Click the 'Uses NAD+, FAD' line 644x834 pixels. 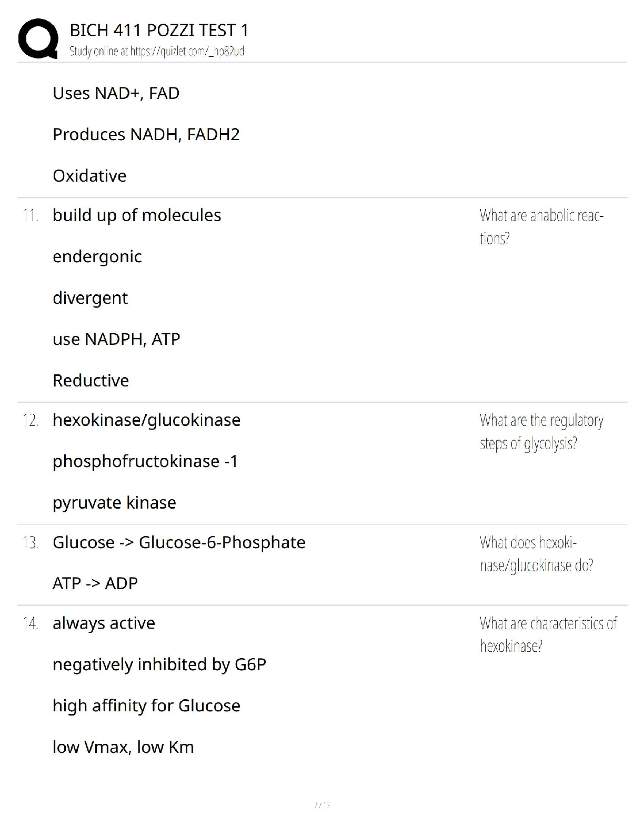tap(116, 93)
